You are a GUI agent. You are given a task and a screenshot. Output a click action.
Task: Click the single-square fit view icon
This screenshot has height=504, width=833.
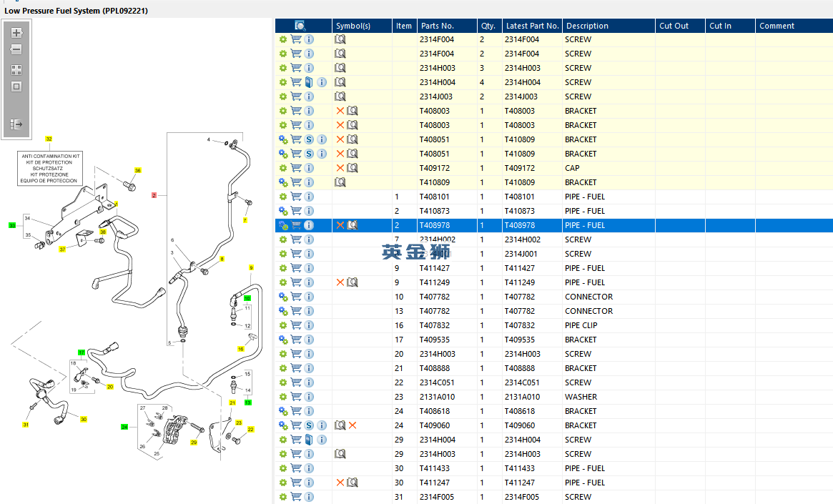click(16, 87)
